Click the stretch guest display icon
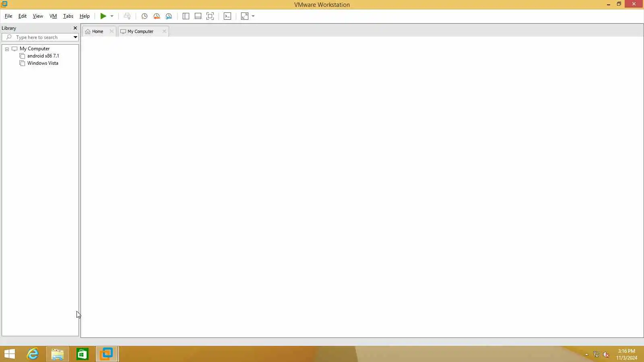Viewport: 644px width, 362px height. [245, 16]
